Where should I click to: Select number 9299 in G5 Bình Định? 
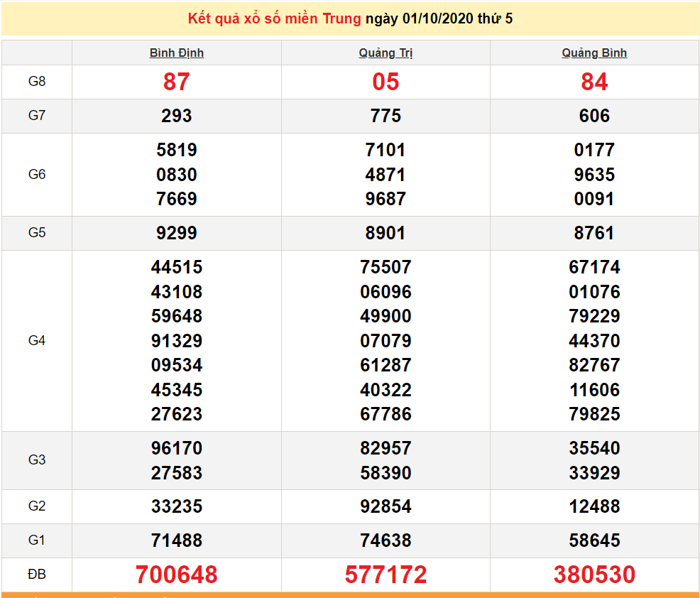pos(176,233)
